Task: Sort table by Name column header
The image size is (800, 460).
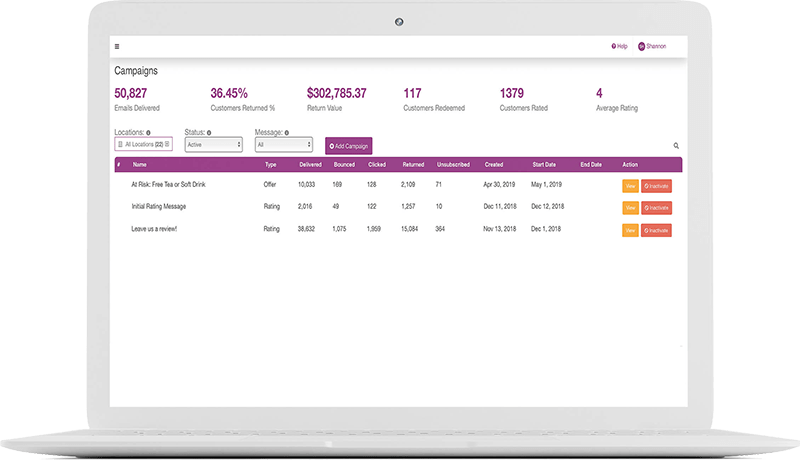Action: (x=139, y=164)
